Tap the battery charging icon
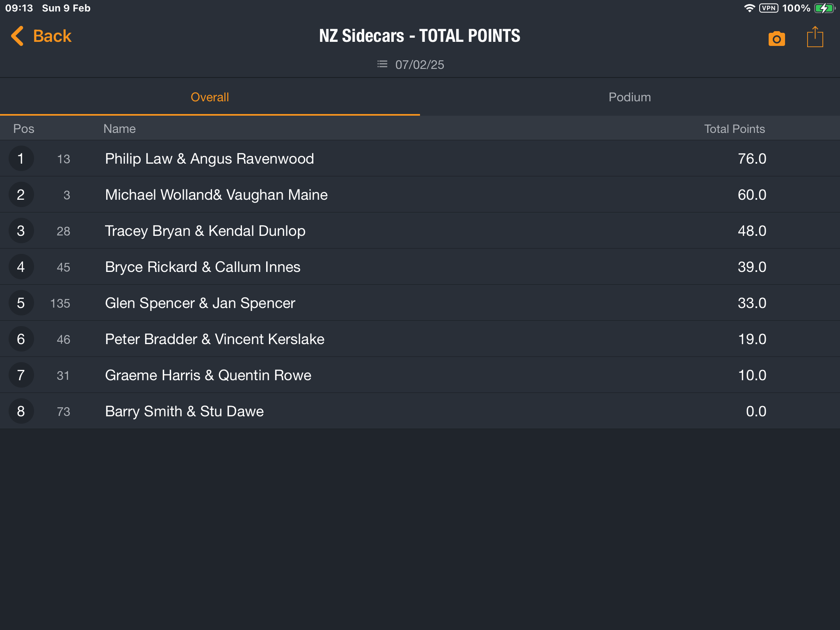 [824, 8]
